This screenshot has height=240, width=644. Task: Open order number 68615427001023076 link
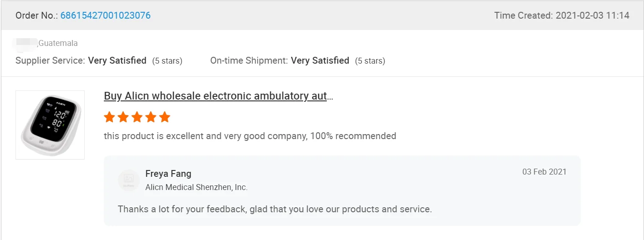[106, 15]
